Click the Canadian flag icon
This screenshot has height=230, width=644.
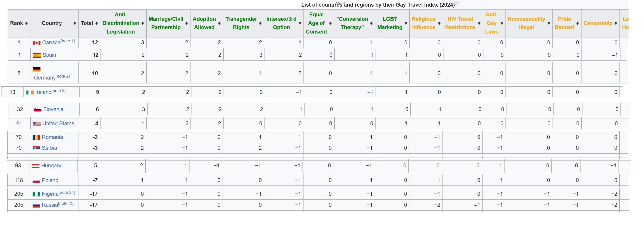pos(37,43)
